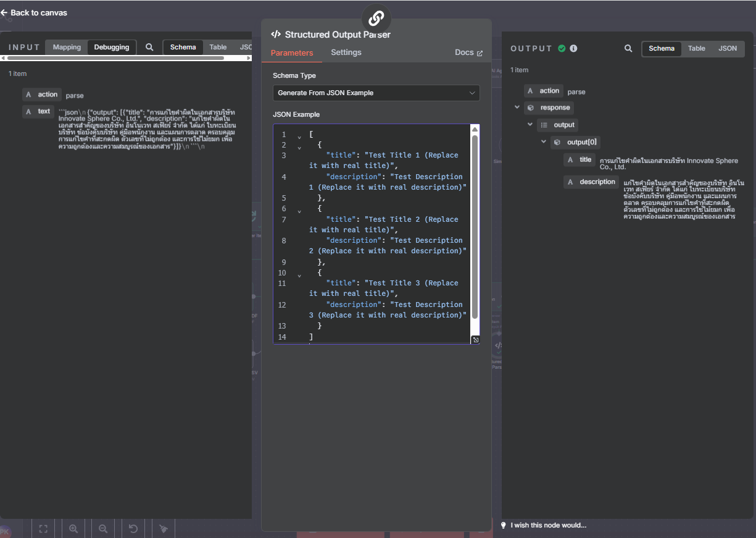Image resolution: width=756 pixels, height=538 pixels.
Task: Click the external link icon beside Docs
Action: tap(480, 53)
